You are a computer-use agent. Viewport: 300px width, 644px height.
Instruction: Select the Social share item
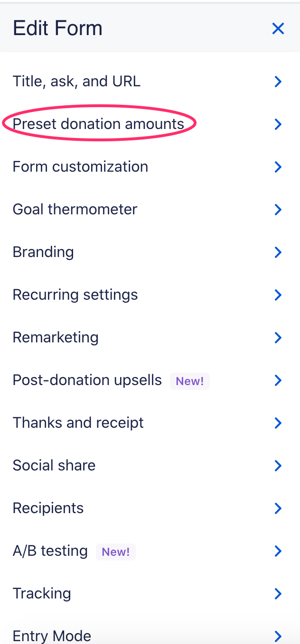pos(54,466)
